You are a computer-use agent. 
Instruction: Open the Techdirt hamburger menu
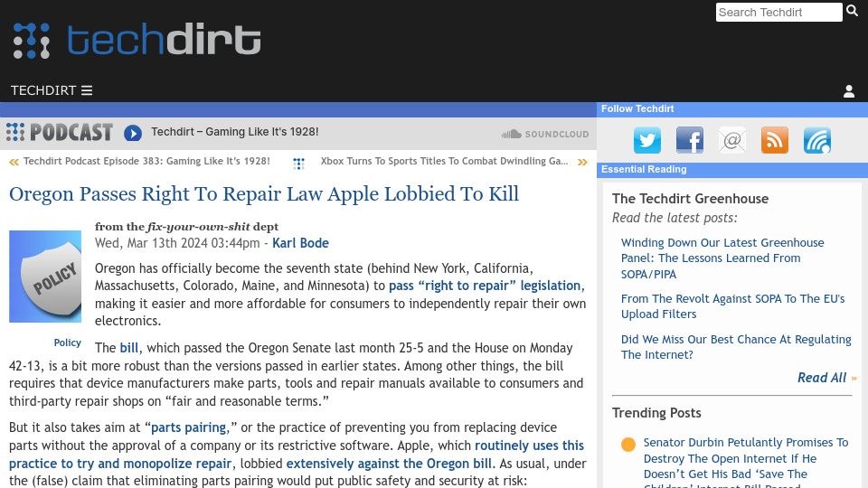pos(52,90)
